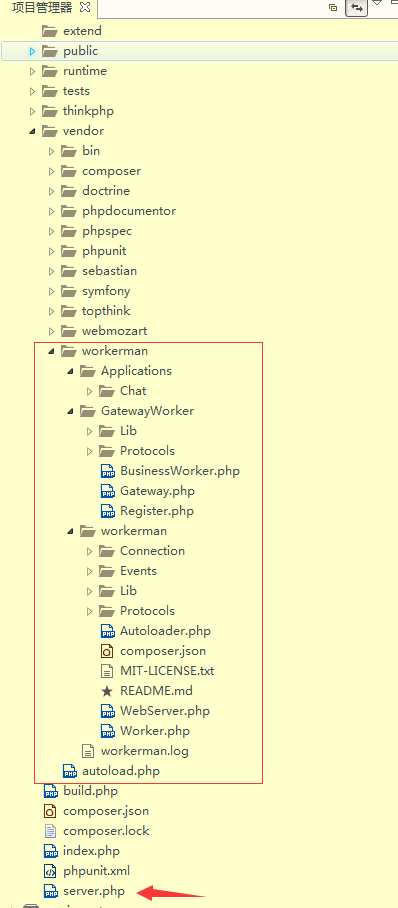Select the thinkphp folder

coord(88,111)
